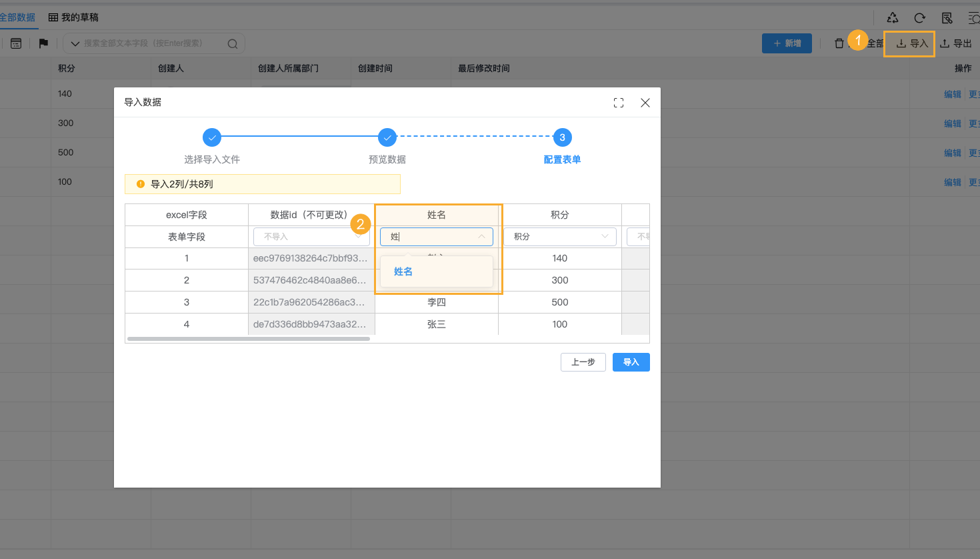Click the 500 cell in the import preview
Viewport: 980px width, 559px height.
(560, 302)
